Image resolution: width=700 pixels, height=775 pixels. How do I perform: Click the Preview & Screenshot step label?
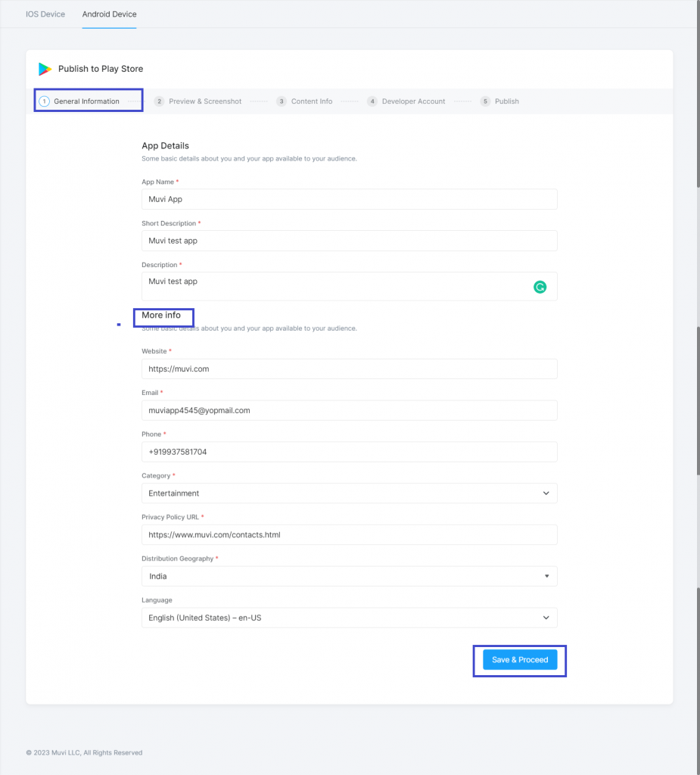[x=204, y=101]
